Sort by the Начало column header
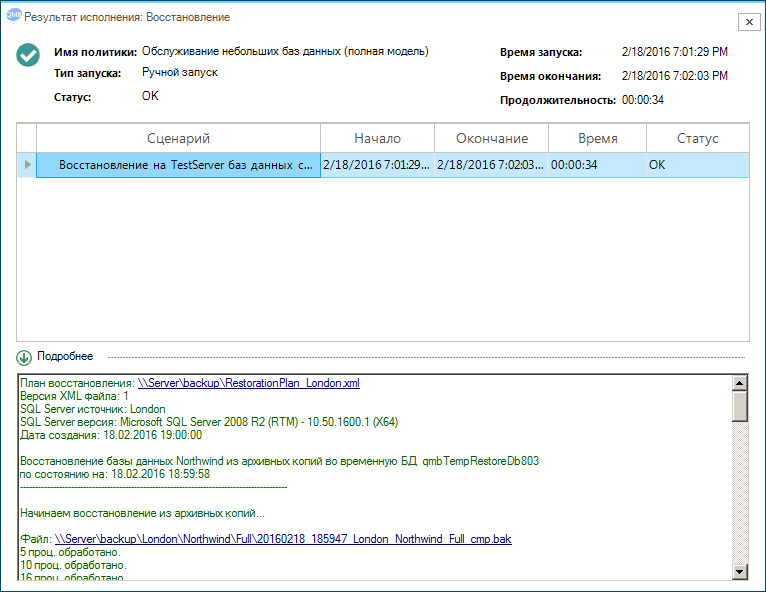 pos(377,138)
